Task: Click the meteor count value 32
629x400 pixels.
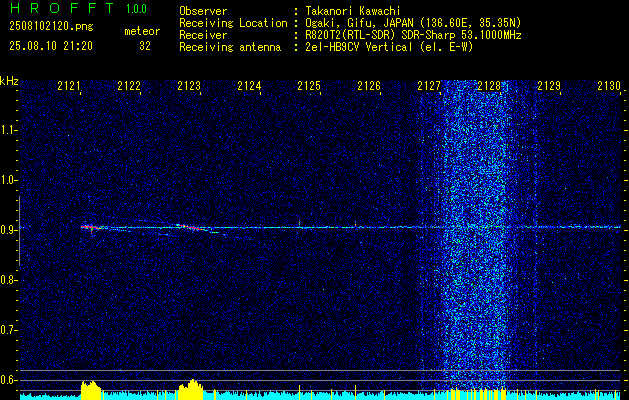Action: click(x=145, y=46)
